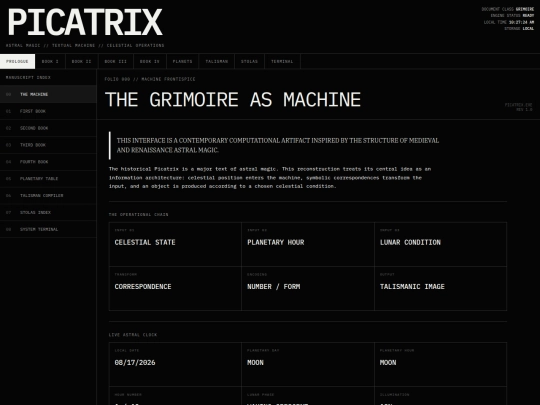Switch to the TERMINAL tab

(282, 61)
